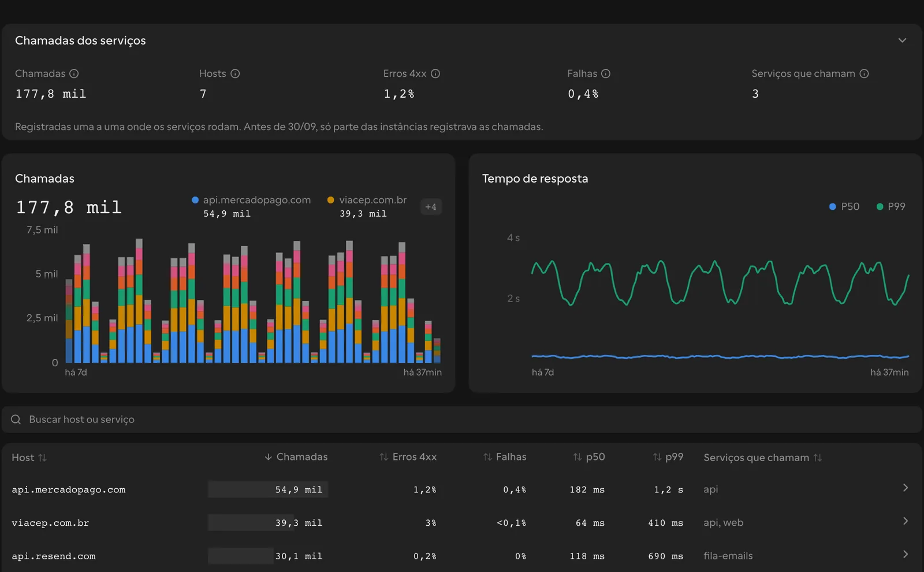This screenshot has height=572, width=924.
Task: View info for Serviços que chamam metric
Action: tap(864, 73)
